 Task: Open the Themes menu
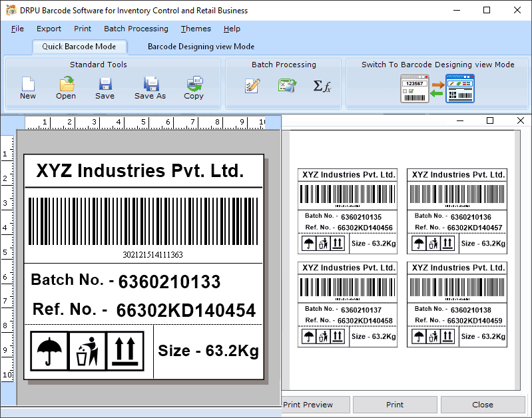pyautogui.click(x=196, y=29)
